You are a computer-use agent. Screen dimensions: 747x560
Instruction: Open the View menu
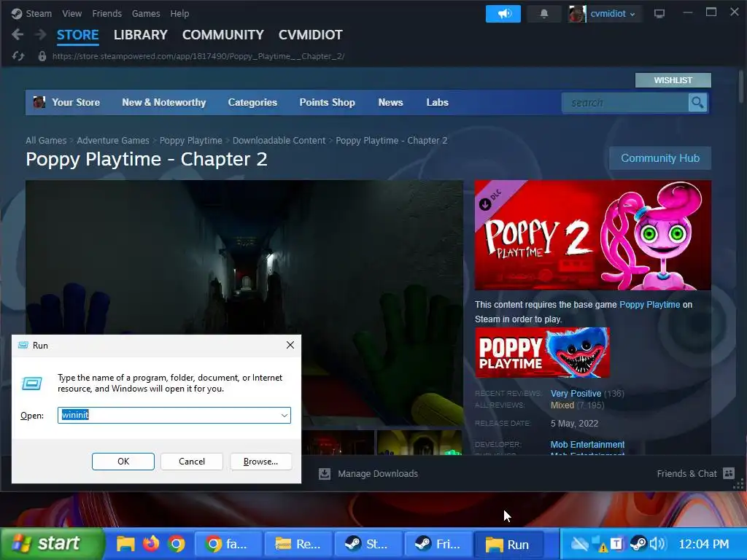pos(72,13)
